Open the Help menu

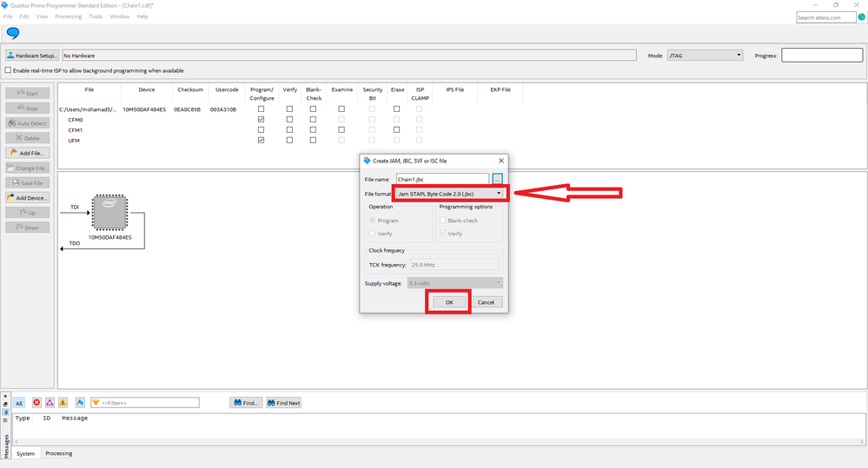pyautogui.click(x=142, y=16)
